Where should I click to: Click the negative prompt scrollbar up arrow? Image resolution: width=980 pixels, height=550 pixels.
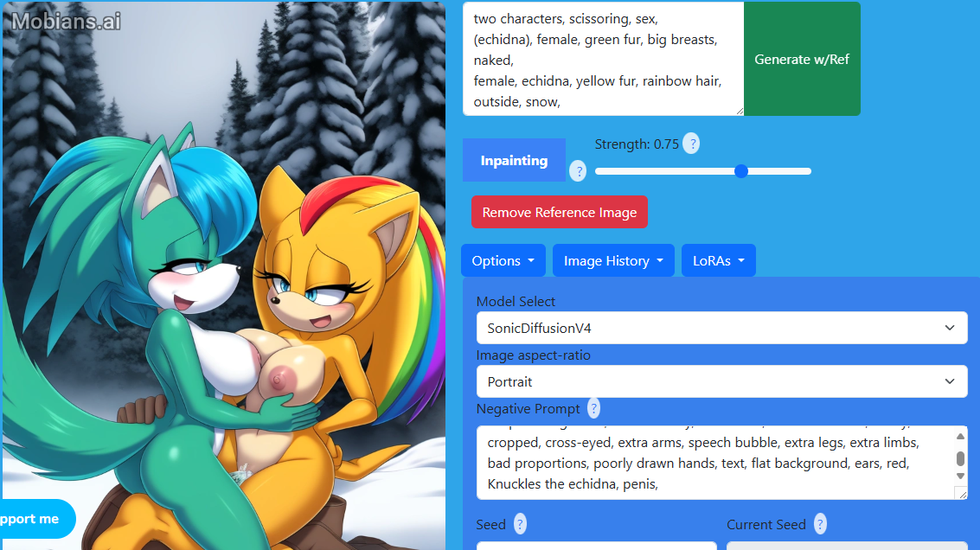click(961, 436)
